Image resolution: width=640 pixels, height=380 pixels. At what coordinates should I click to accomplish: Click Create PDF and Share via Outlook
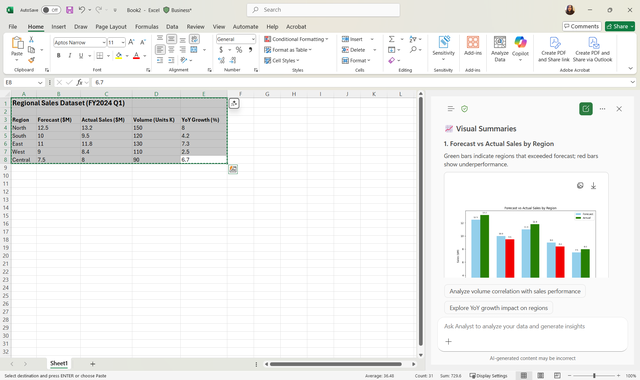(592, 49)
